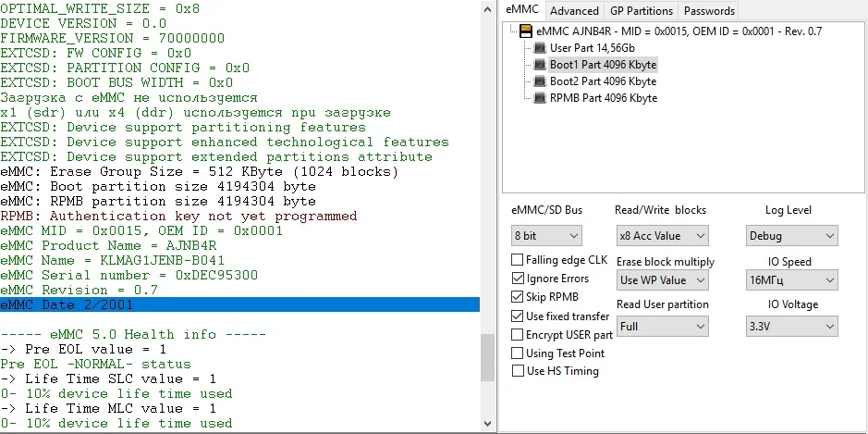The width and height of the screenshot is (868, 434).
Task: Click the log scrollbar up arrow
Action: click(487, 8)
